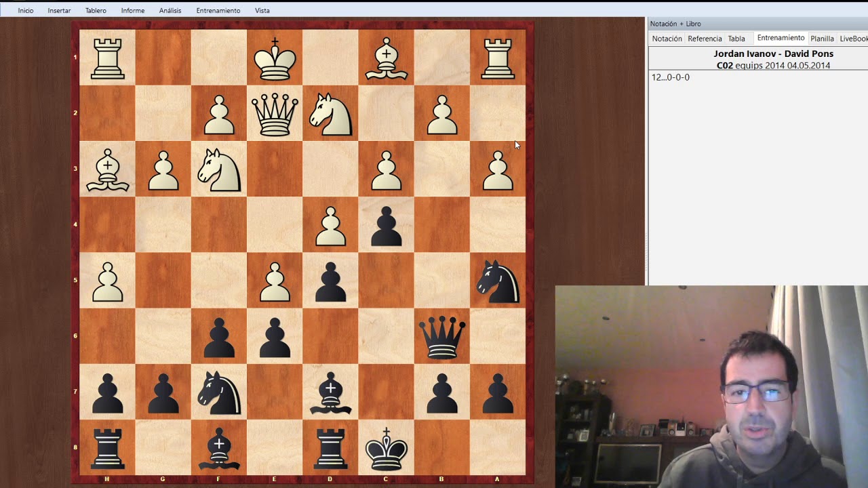This screenshot has width=868, height=488.
Task: Select the black pawn on b7
Action: pyautogui.click(x=442, y=393)
